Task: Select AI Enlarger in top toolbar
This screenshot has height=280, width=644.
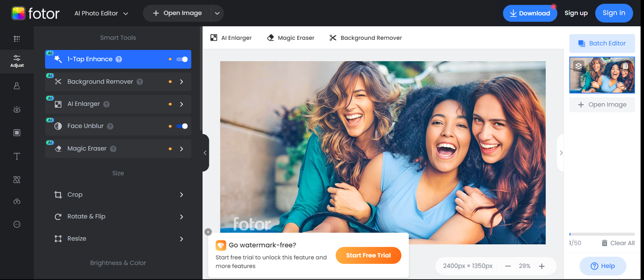Action: [231, 38]
